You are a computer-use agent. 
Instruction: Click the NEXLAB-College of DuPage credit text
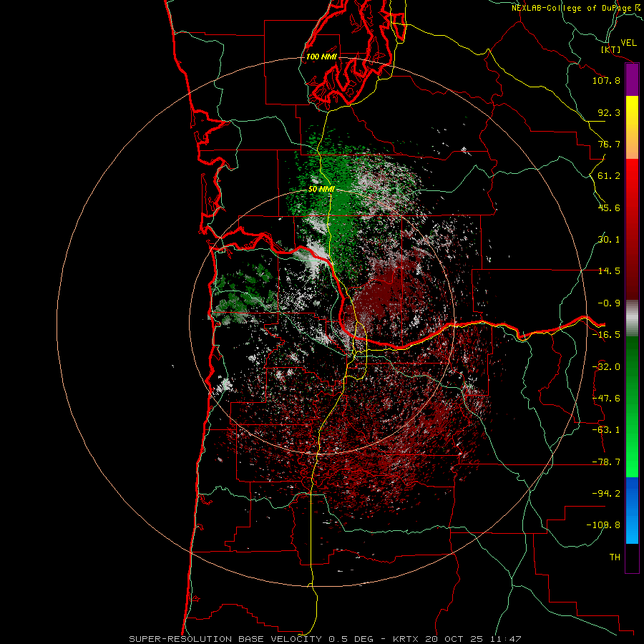575,8
